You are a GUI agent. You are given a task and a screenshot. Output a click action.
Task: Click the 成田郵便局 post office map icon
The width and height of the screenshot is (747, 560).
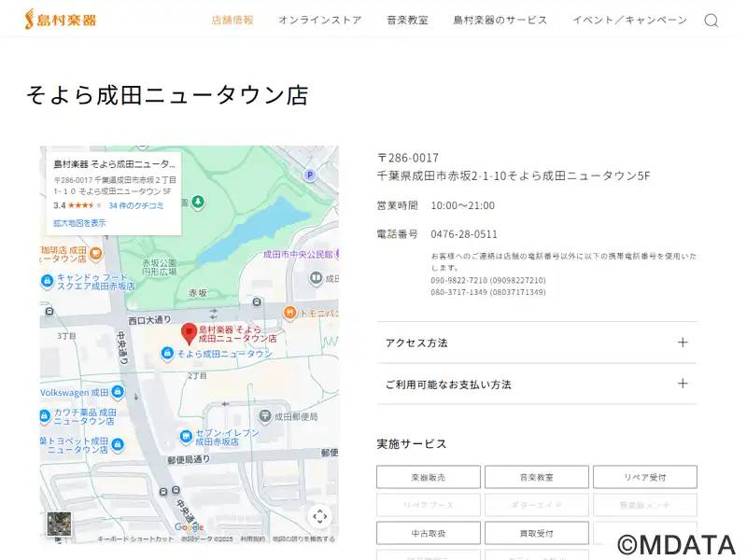[266, 415]
